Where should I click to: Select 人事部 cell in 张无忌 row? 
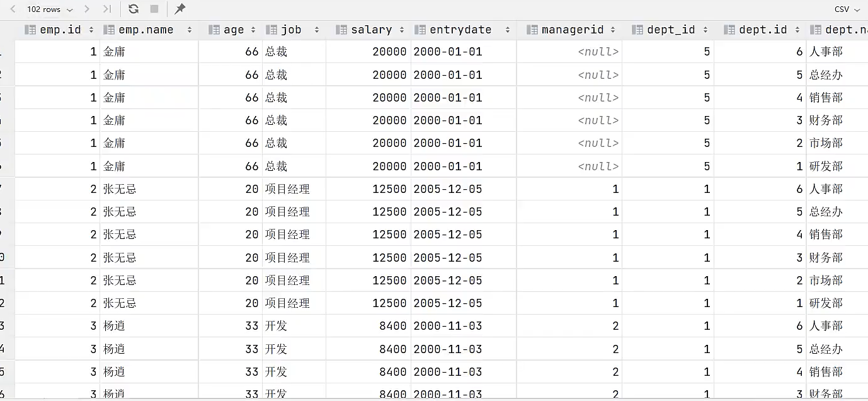click(x=837, y=189)
